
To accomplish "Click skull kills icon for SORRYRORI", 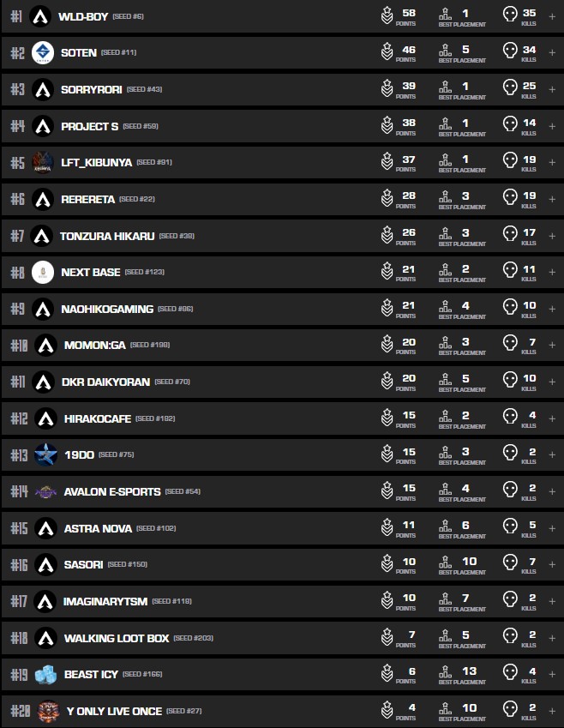I will point(510,88).
